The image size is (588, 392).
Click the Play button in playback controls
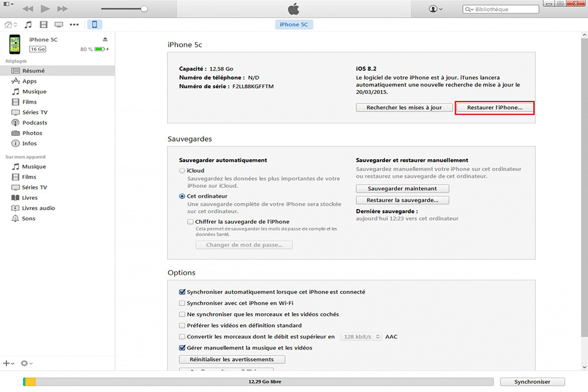pos(45,9)
